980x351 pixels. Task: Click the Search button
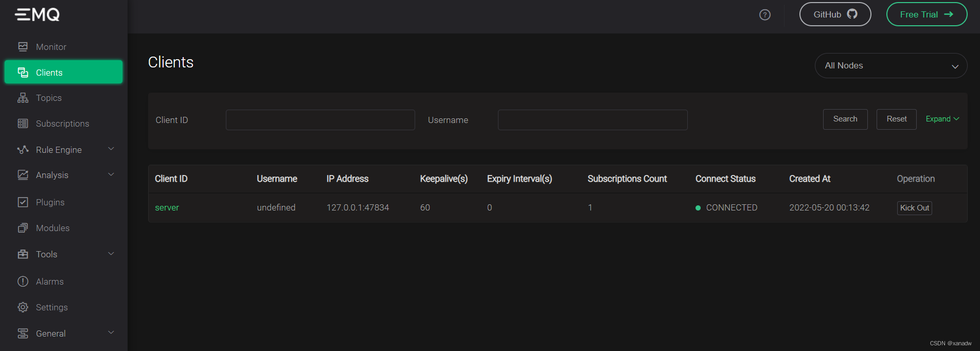[x=845, y=119]
